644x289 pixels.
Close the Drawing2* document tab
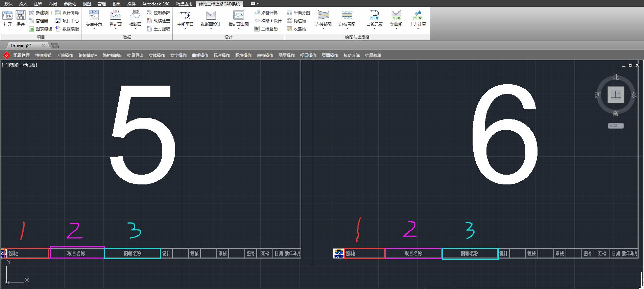[x=43, y=45]
